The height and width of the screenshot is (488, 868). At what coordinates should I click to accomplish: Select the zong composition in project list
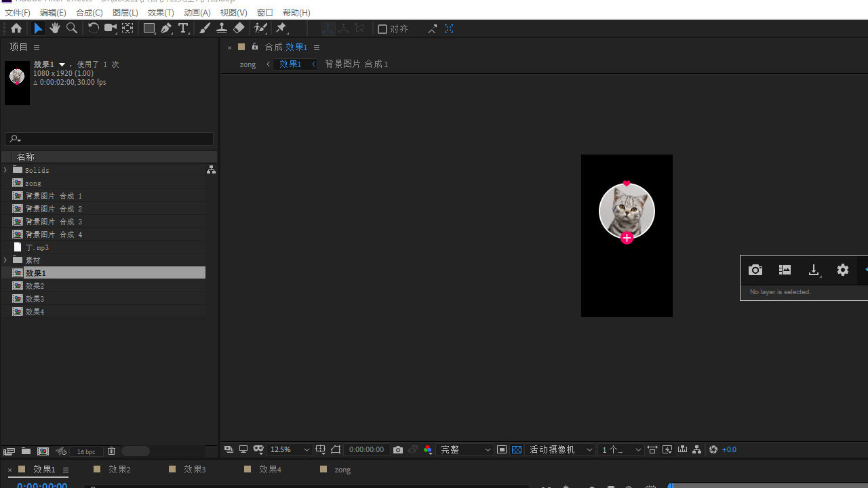pos(33,183)
